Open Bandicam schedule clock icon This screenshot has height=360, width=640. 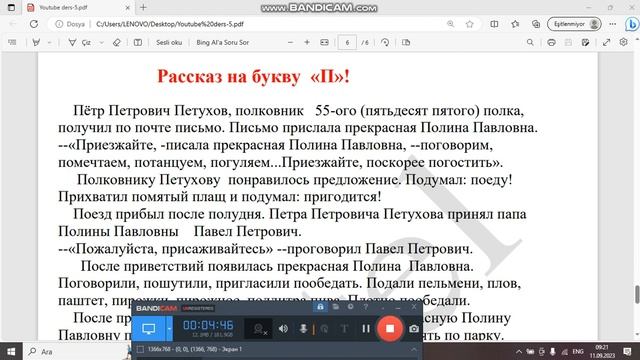coord(351,307)
